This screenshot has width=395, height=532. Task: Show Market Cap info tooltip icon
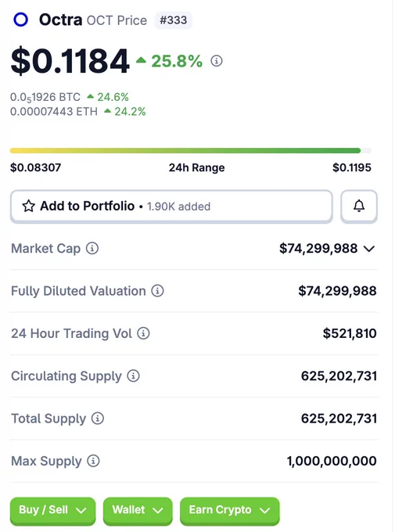92,248
